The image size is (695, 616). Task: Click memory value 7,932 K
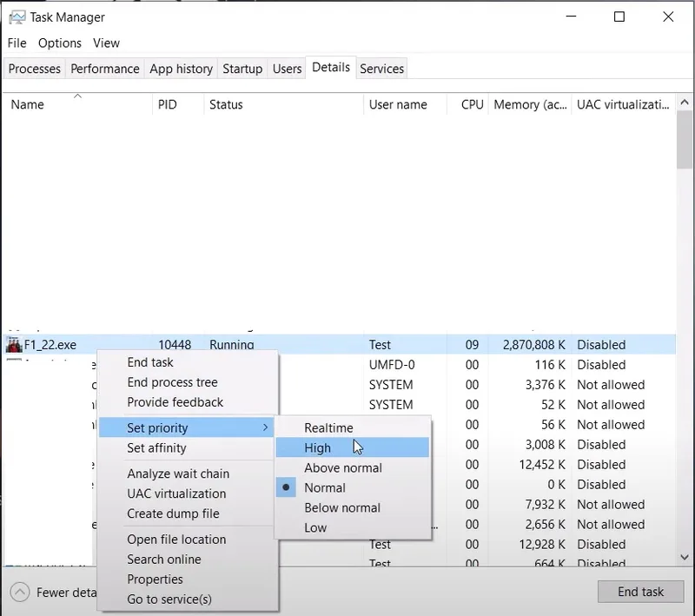[x=546, y=504]
